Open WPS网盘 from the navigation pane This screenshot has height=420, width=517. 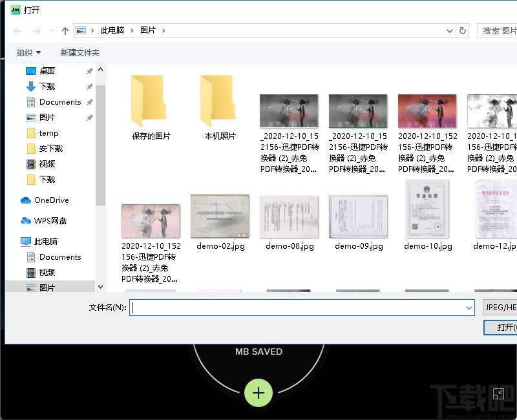(x=48, y=221)
